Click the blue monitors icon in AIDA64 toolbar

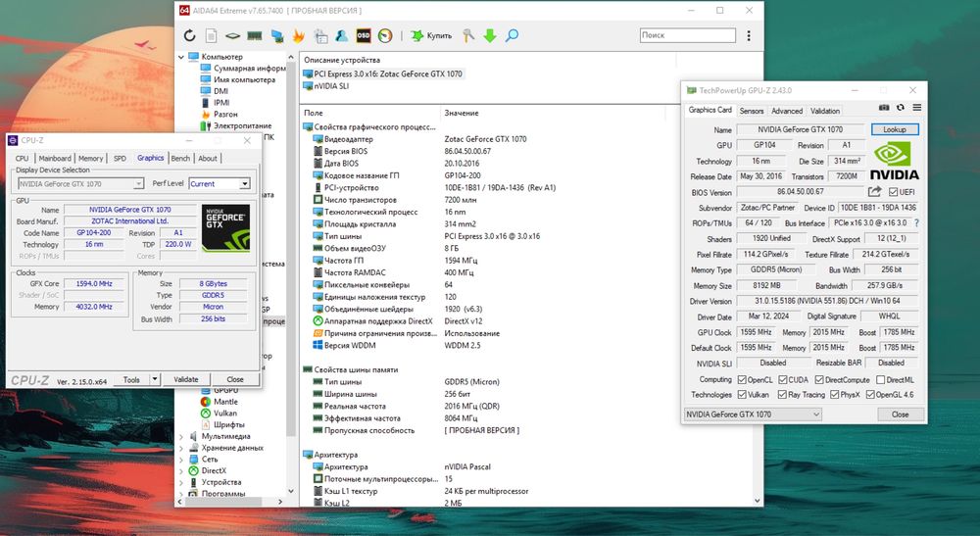[277, 36]
